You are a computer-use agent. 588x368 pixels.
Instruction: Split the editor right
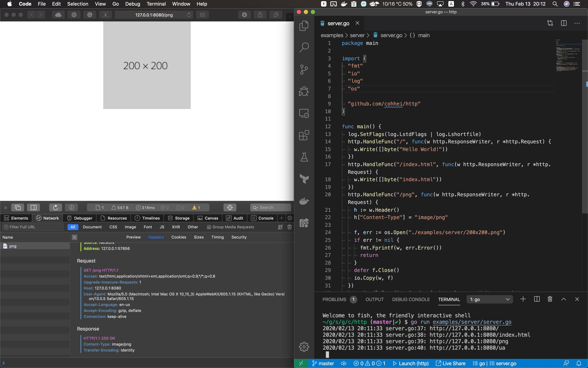(564, 23)
